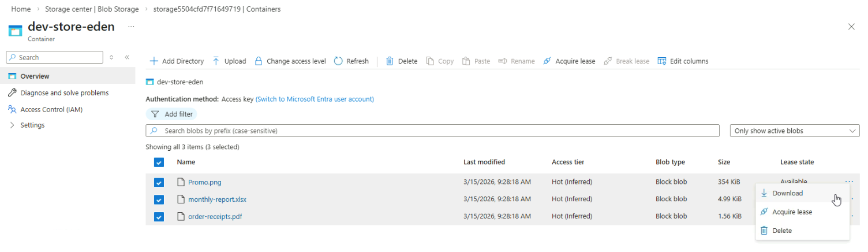The image size is (868, 252).
Task: Uncheck the monthly-report.xlsx checkbox
Action: click(x=159, y=200)
